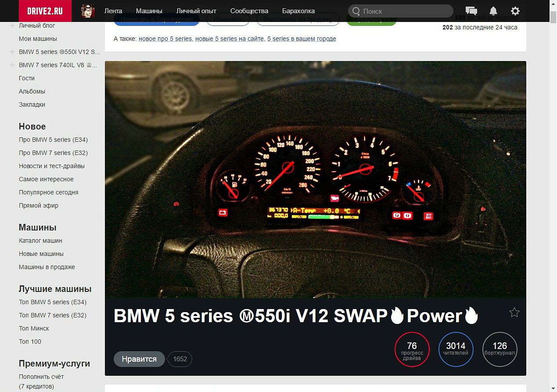Open Топ 100

[30, 342]
